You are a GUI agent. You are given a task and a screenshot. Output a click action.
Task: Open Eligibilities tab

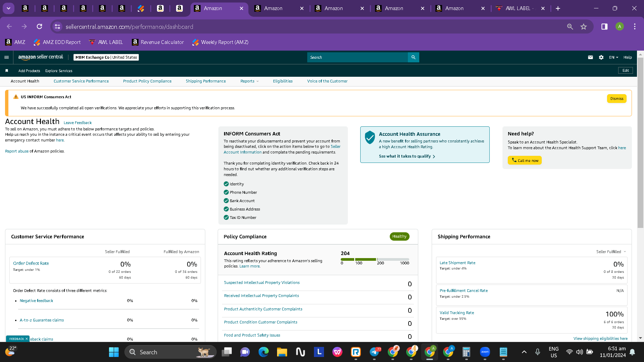(x=283, y=81)
